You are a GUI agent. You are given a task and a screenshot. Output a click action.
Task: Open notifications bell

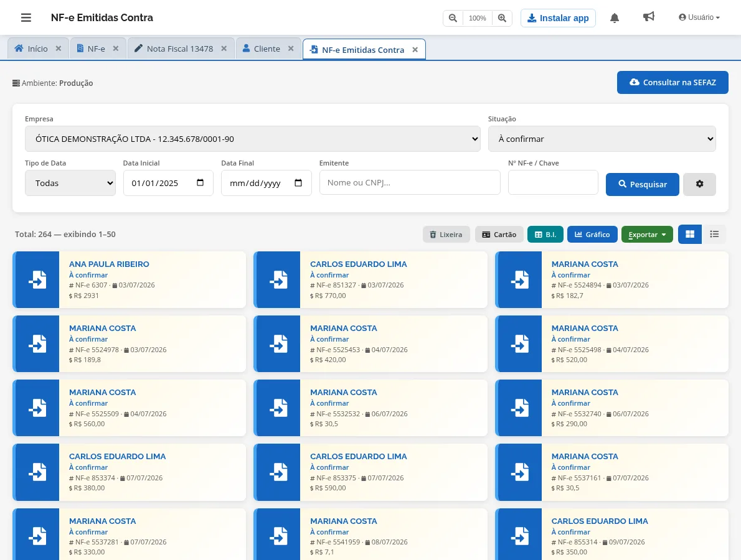[615, 18]
